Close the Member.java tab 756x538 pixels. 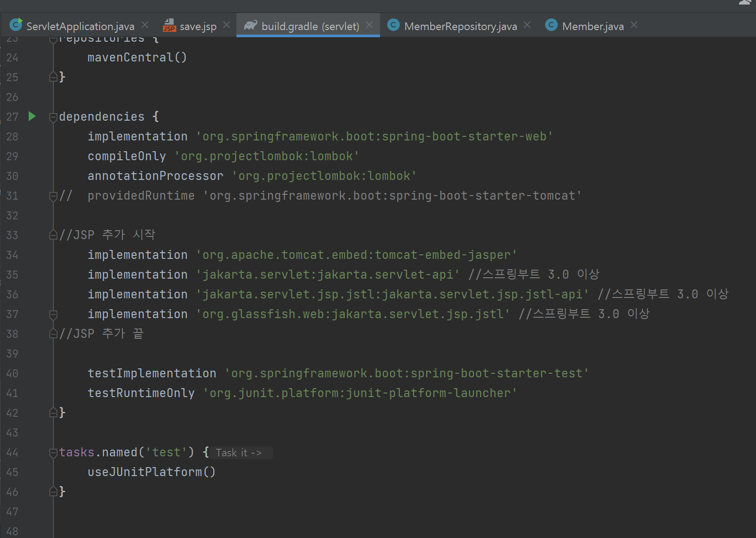(634, 25)
